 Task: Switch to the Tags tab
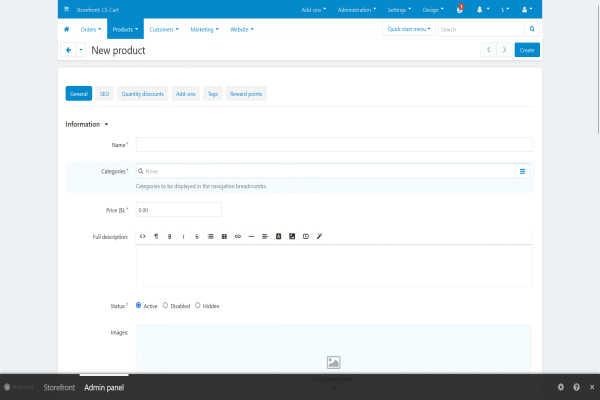(213, 94)
